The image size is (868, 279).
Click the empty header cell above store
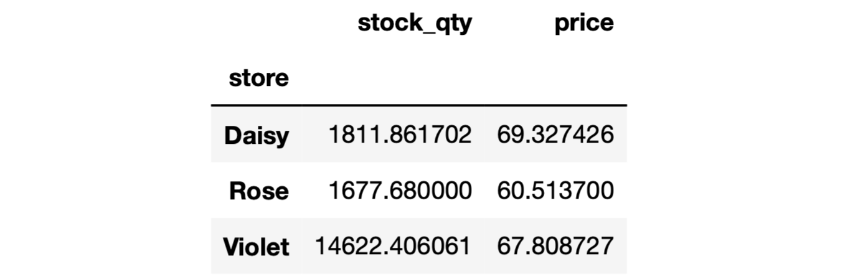257,23
